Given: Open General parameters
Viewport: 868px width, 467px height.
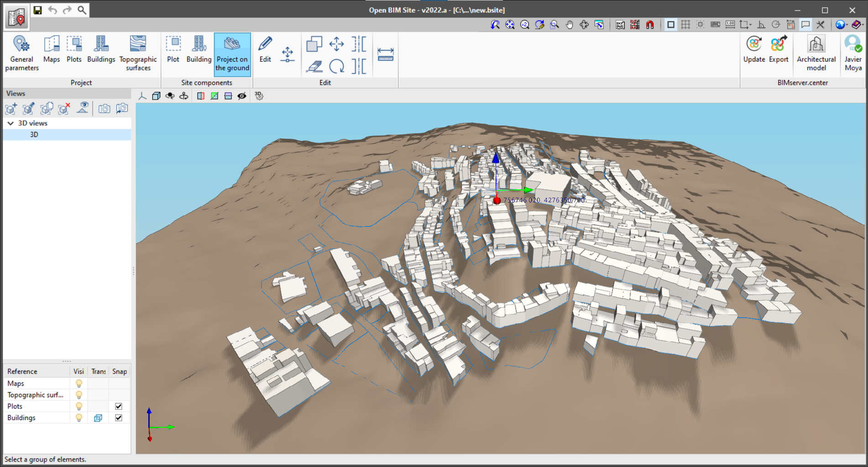Looking at the screenshot, I should click(x=21, y=51).
